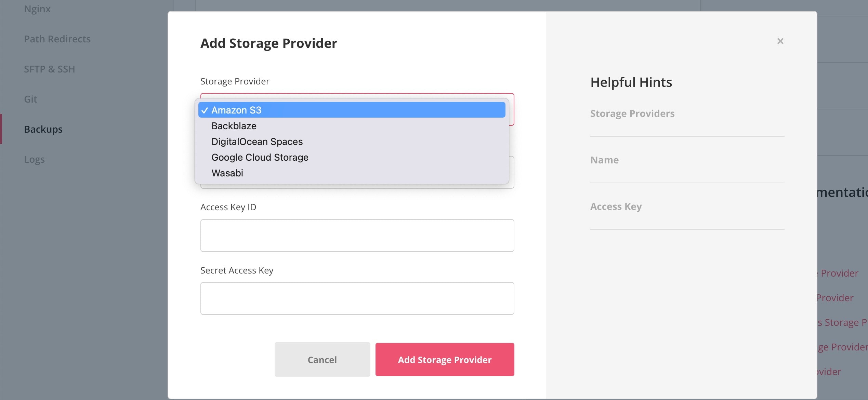Open SFTP & SSH settings

(49, 69)
